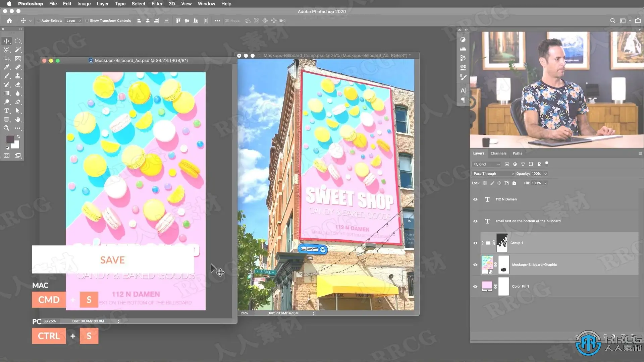
Task: Select the Horizontal Type tool
Action: pos(6,111)
